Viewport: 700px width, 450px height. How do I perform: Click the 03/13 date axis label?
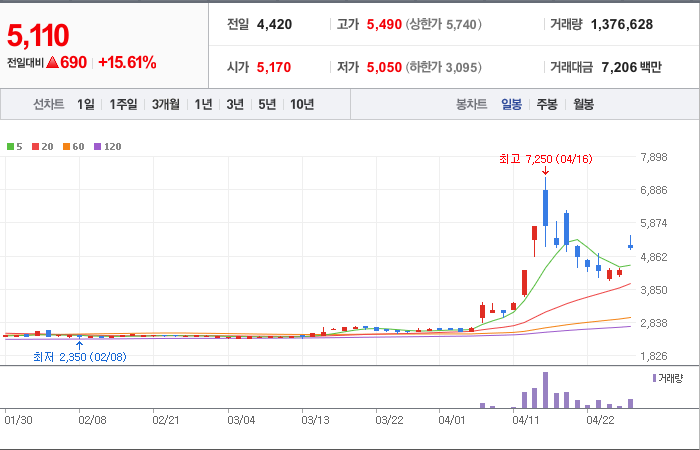316,421
